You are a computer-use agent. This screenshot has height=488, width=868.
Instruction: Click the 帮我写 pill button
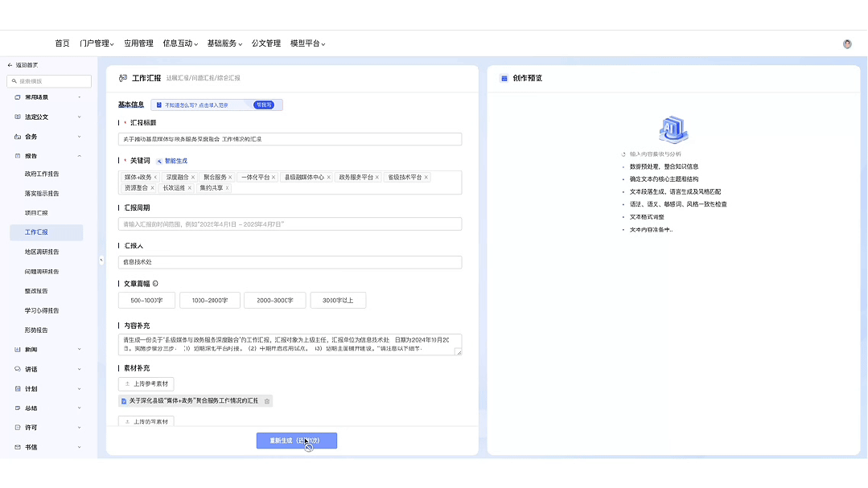tap(264, 105)
